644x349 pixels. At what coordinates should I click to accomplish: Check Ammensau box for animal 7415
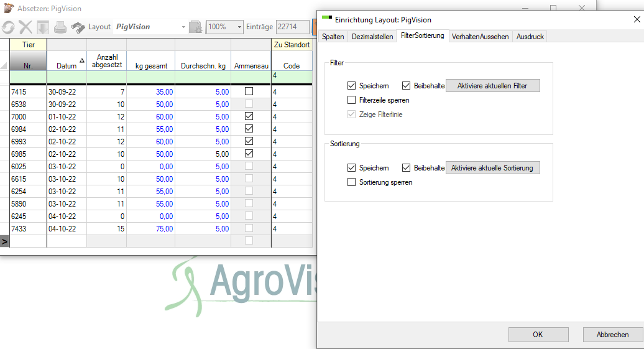click(249, 91)
